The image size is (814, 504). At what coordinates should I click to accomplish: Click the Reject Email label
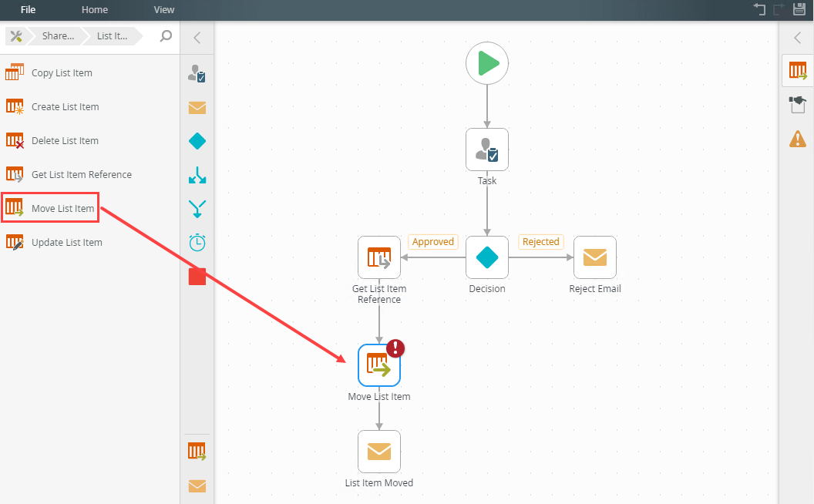(595, 288)
